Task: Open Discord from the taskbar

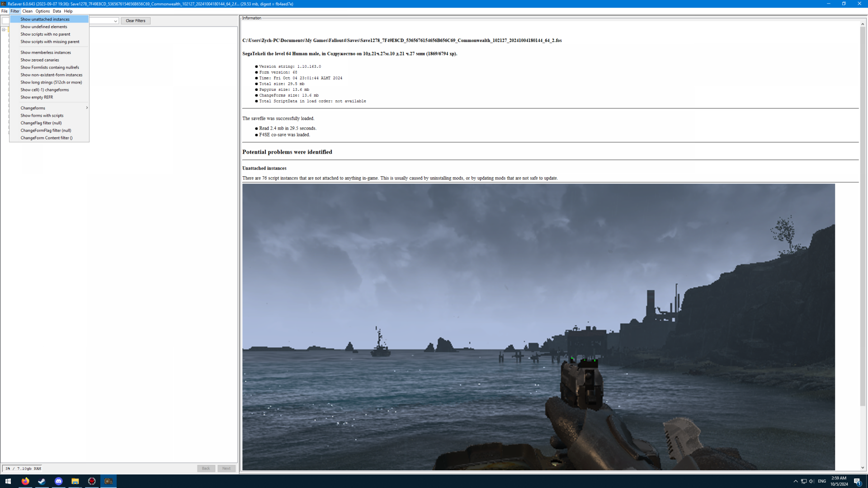Action: click(58, 481)
